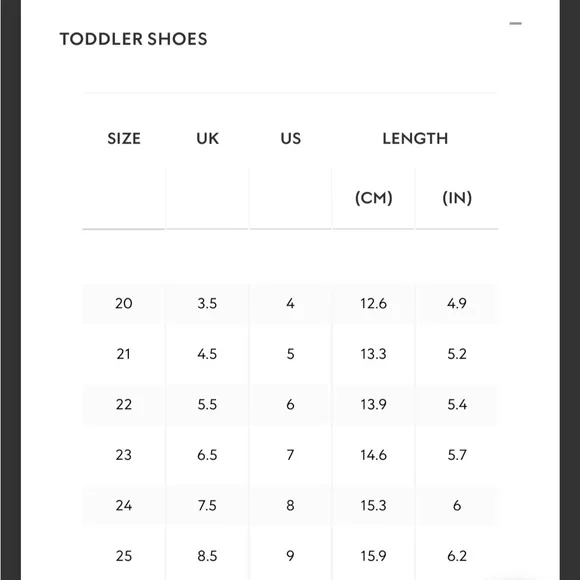Select size 24 row cell
Screen dimensions: 580x580
point(124,506)
